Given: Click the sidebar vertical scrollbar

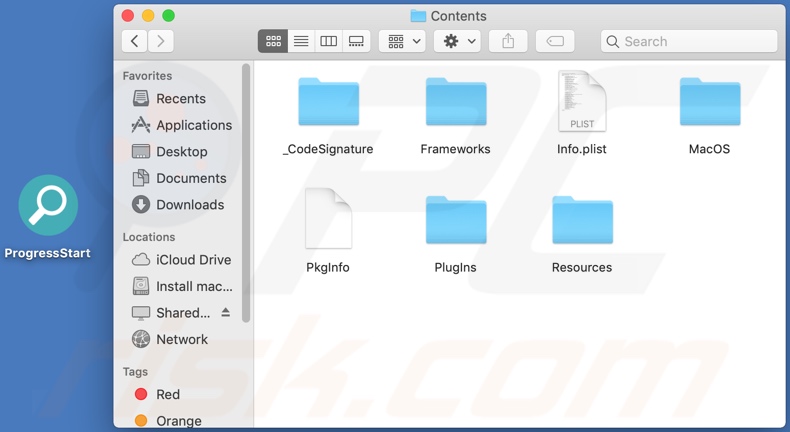Looking at the screenshot, I should coord(246,193).
